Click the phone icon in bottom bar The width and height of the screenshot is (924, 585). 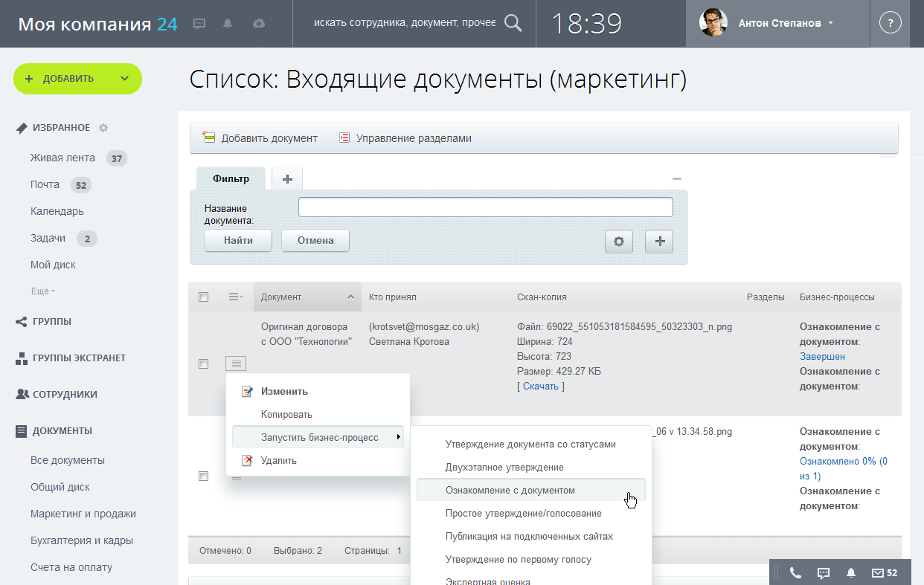(x=795, y=573)
